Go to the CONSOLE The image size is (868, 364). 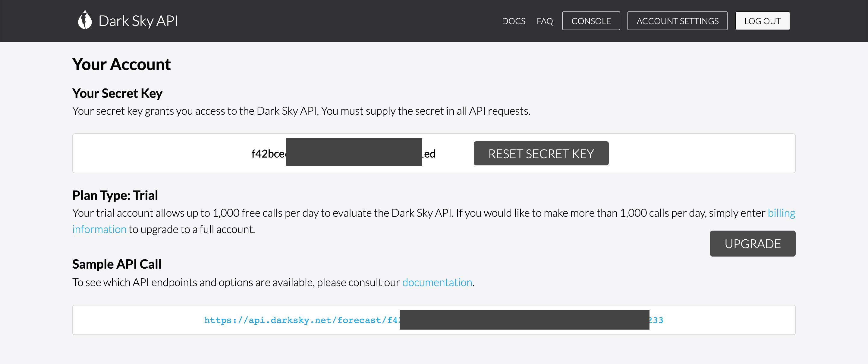(x=591, y=21)
